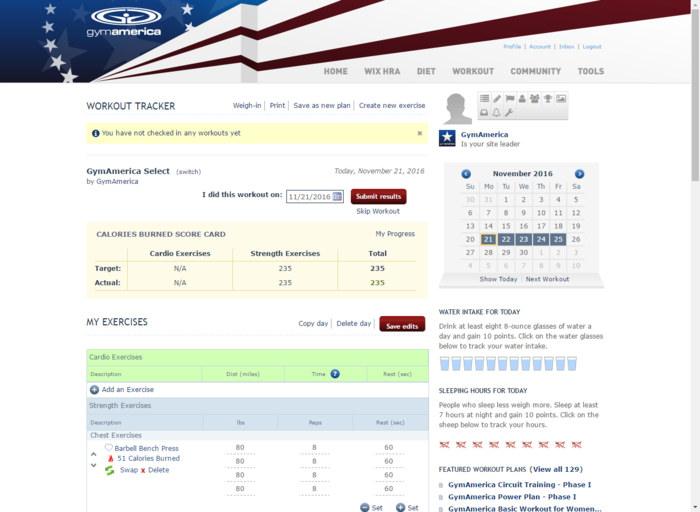
Task: Click Save as new plan link
Action: coord(322,105)
